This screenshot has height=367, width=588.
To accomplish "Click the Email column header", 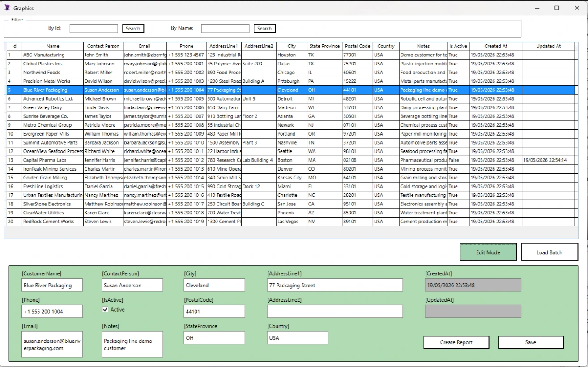I will point(145,46).
